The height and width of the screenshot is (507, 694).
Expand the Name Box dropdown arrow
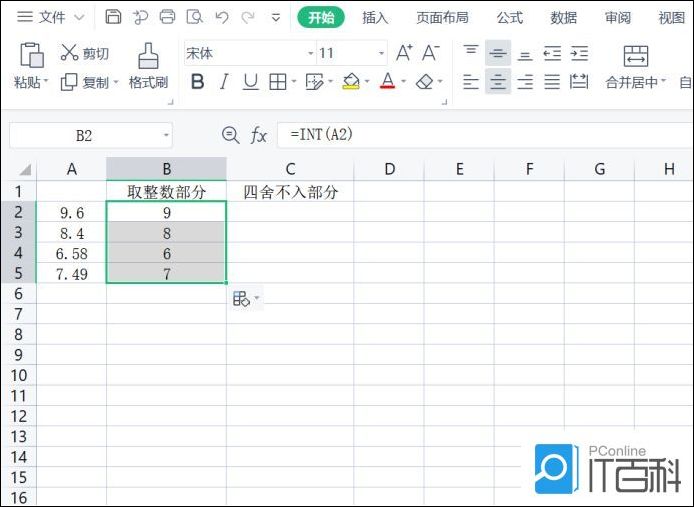coord(166,135)
